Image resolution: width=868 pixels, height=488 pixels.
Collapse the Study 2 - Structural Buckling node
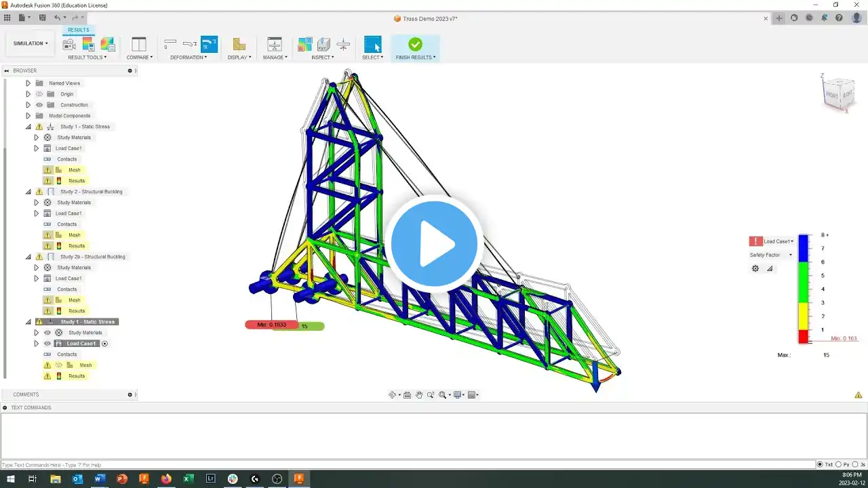(x=28, y=192)
